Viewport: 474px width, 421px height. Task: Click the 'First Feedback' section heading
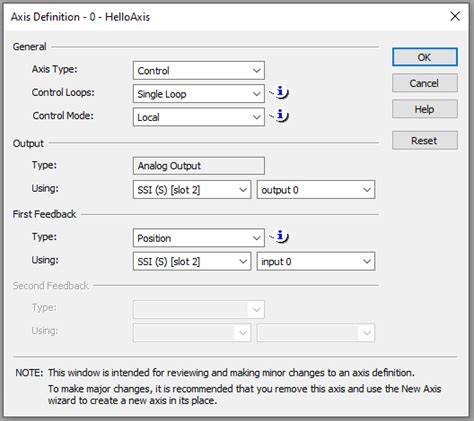(x=44, y=214)
